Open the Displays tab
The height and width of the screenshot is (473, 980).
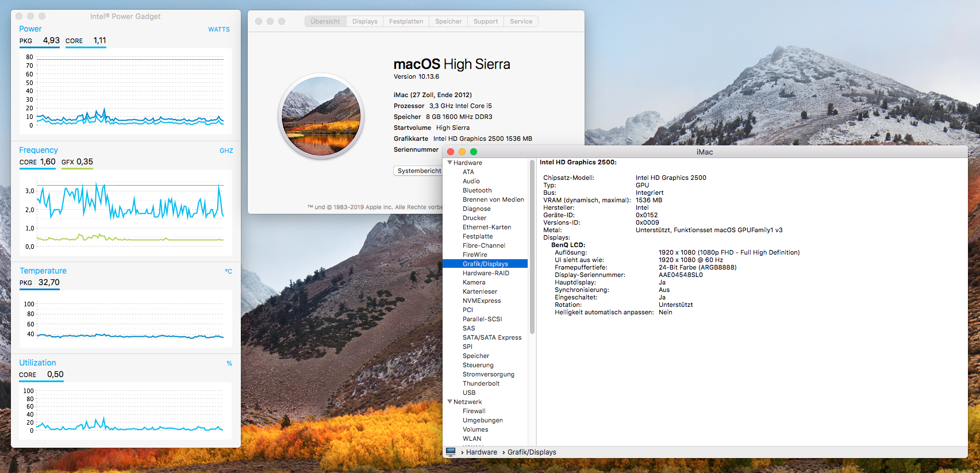[365, 21]
